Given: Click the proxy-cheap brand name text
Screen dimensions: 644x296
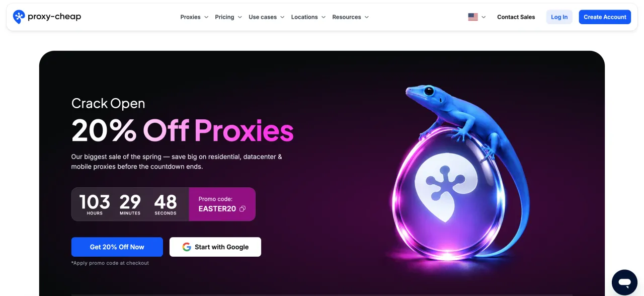Looking at the screenshot, I should [x=54, y=17].
